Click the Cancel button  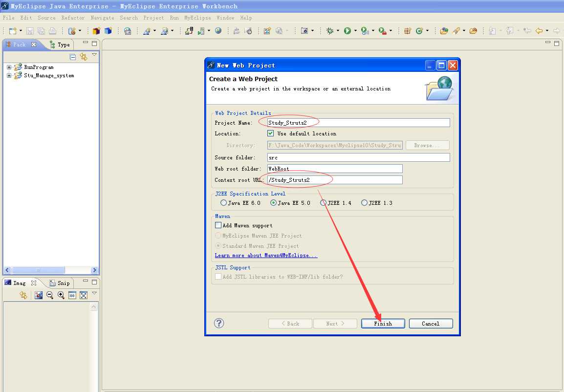coord(431,323)
